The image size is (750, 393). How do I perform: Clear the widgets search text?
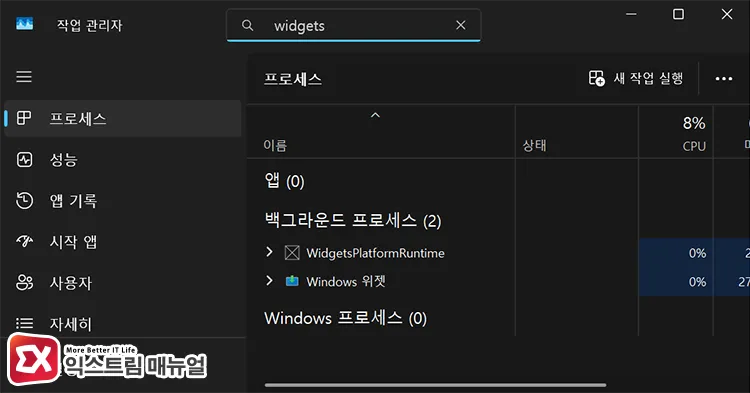point(461,25)
